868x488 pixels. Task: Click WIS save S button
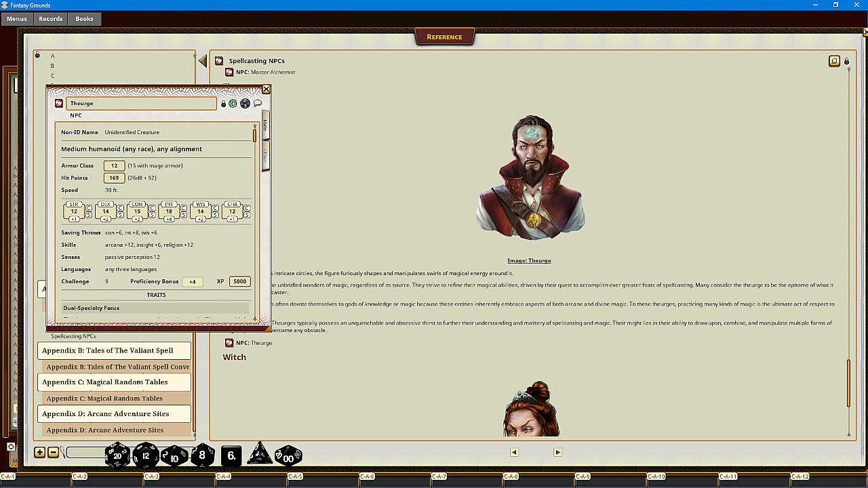[215, 215]
